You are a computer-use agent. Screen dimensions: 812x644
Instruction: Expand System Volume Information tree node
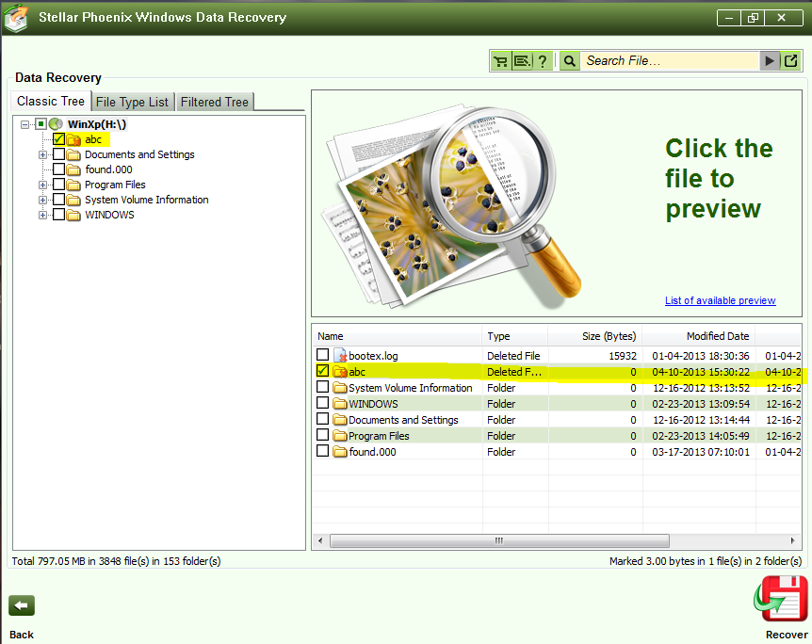42,200
